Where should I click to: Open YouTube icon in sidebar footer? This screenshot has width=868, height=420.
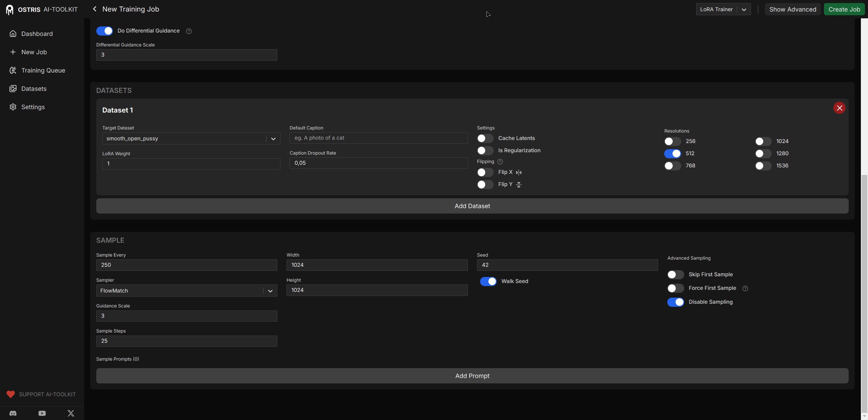42,413
